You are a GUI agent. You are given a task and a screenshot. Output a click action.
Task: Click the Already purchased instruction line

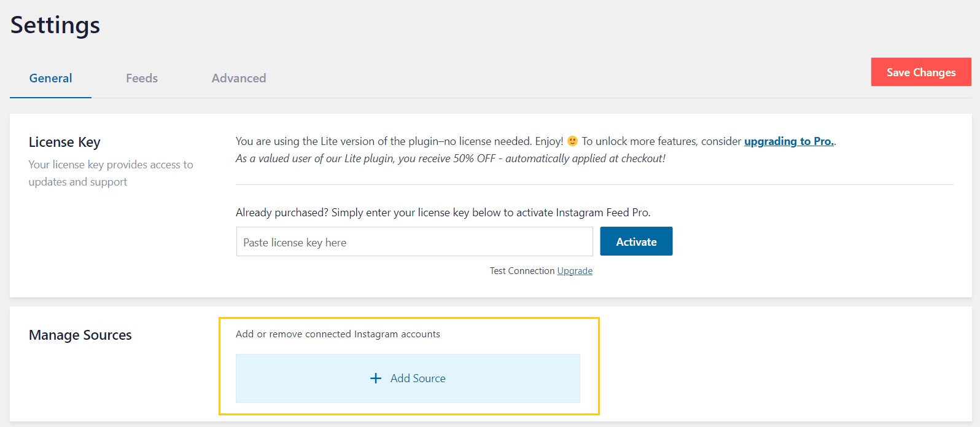point(443,213)
